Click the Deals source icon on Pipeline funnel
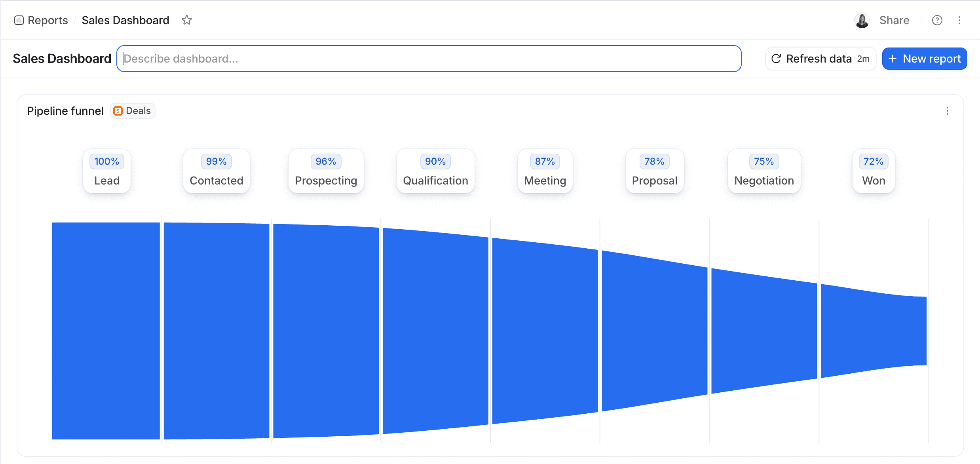The width and height of the screenshot is (980, 464). click(x=118, y=111)
